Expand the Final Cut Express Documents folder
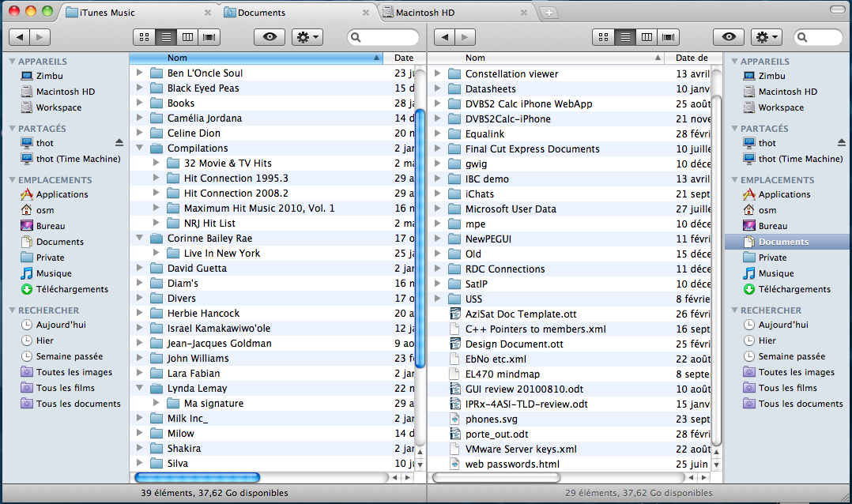The width and height of the screenshot is (852, 504). tap(437, 149)
